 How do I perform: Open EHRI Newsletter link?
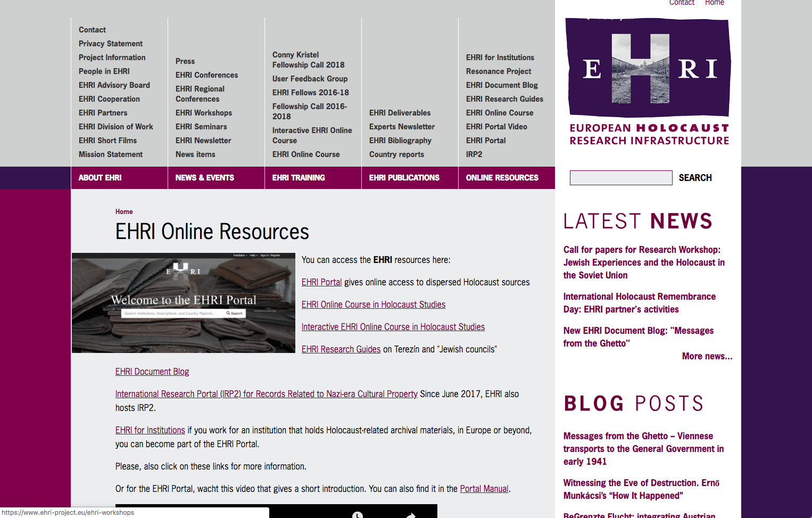pos(203,141)
